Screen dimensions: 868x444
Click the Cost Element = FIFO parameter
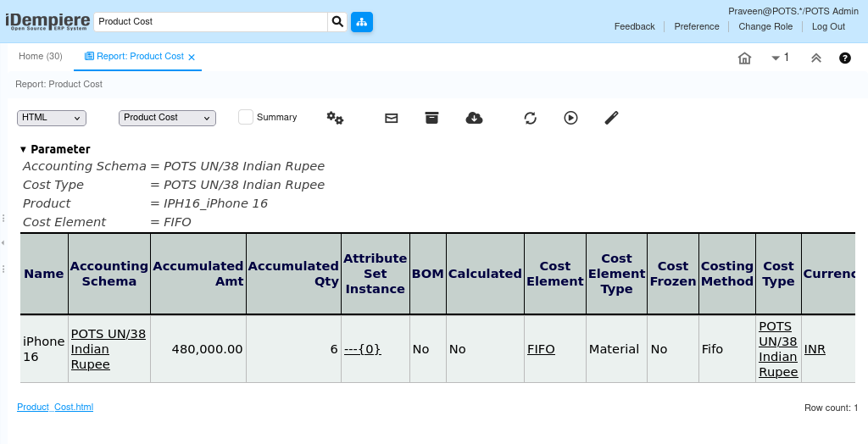(107, 222)
